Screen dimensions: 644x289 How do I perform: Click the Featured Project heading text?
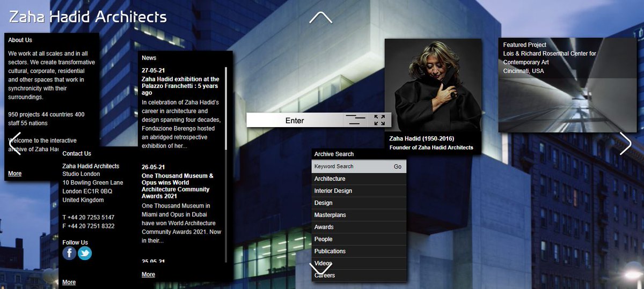click(x=525, y=45)
